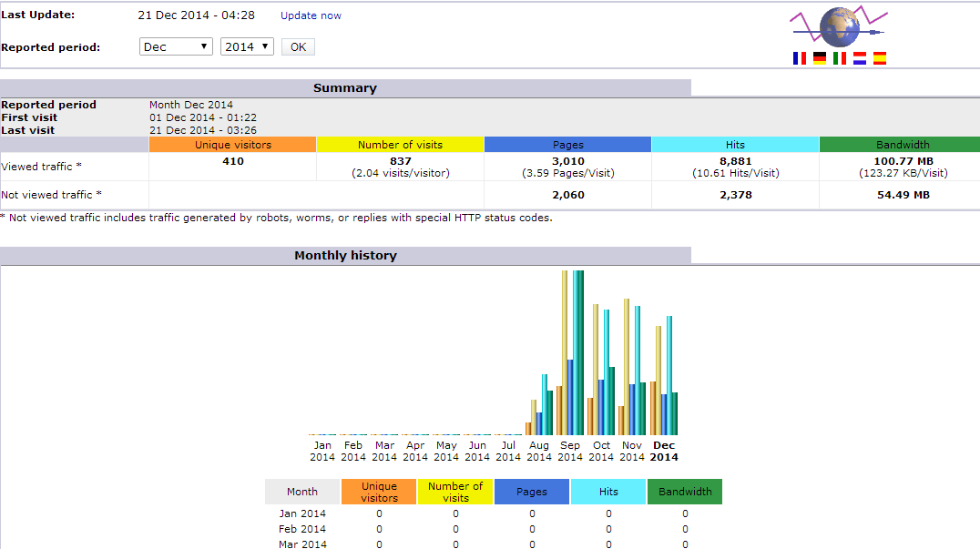The height and width of the screenshot is (549, 980).
Task: Switch language with the French flag
Action: coord(800,58)
